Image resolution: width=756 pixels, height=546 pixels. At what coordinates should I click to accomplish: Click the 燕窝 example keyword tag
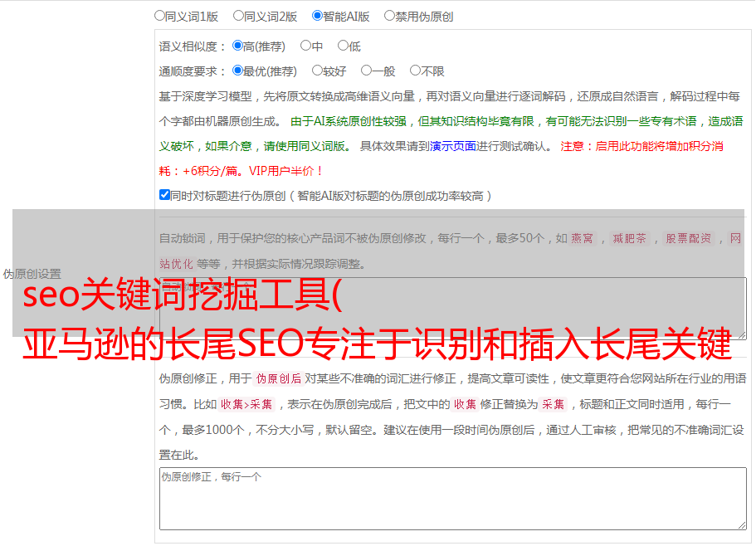583,238
